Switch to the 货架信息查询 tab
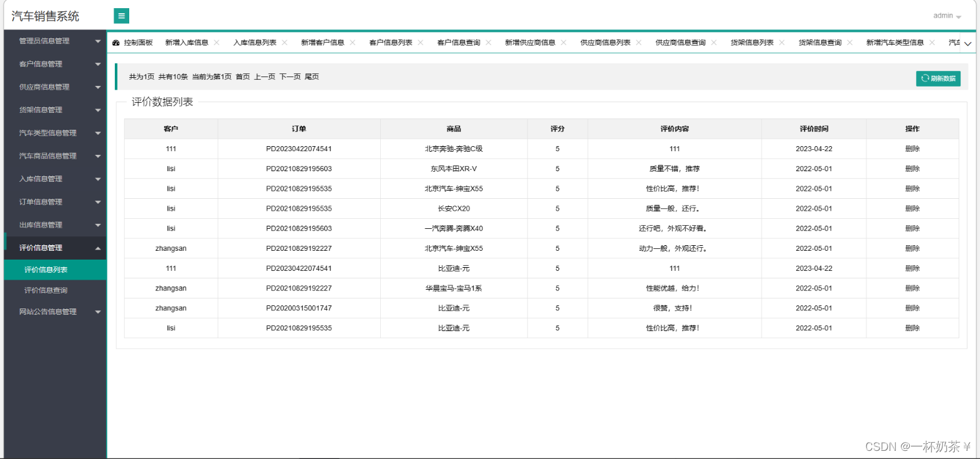Image resolution: width=980 pixels, height=459 pixels. pos(820,43)
